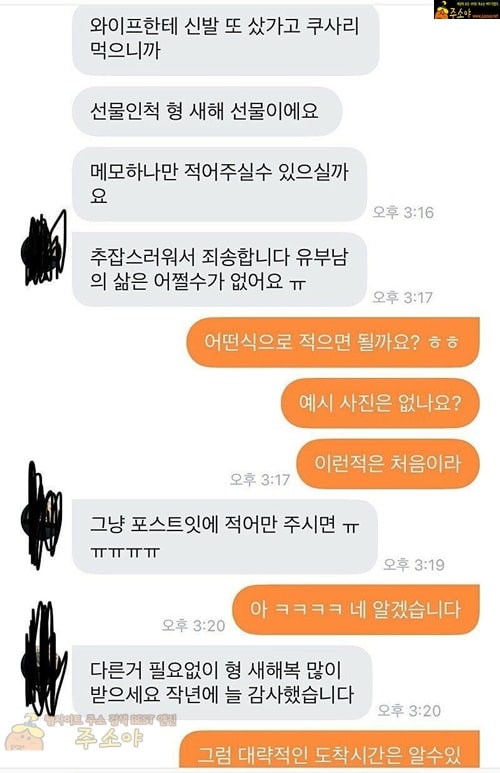The image size is (500, 773).
Task: Tap the 선물인척 형 새해 선물이에요 bubble
Action: tap(207, 111)
